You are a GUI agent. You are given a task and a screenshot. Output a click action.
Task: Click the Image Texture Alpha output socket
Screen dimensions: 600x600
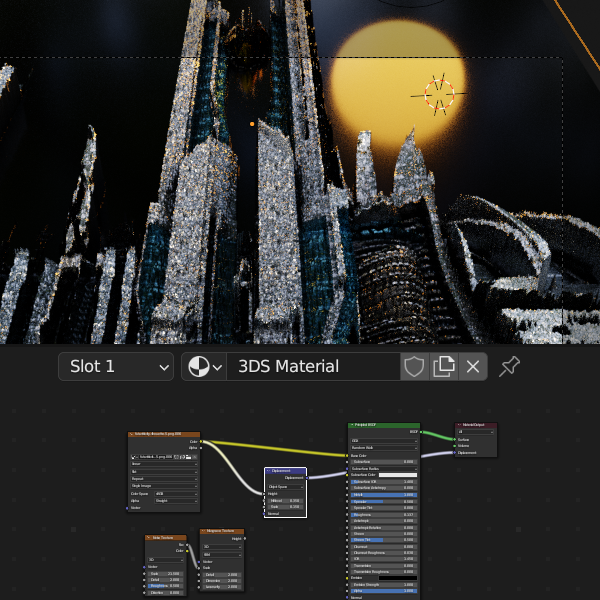pos(201,448)
